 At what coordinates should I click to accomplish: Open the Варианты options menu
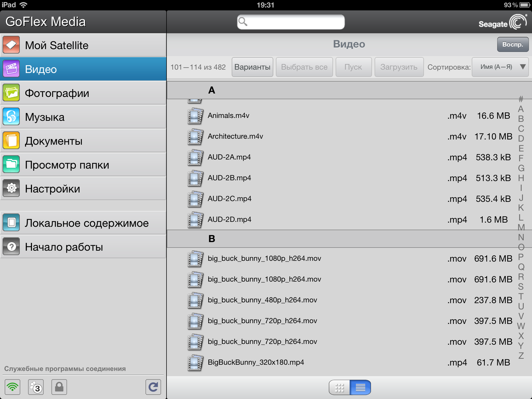[x=252, y=67]
